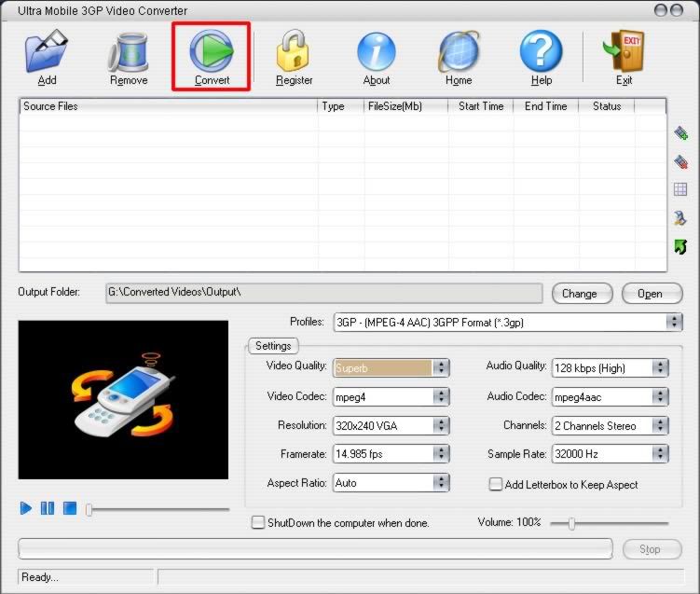Enable Add Letterbox to Keep Aspect
Image resolution: width=700 pixels, height=594 pixels.
coord(496,484)
